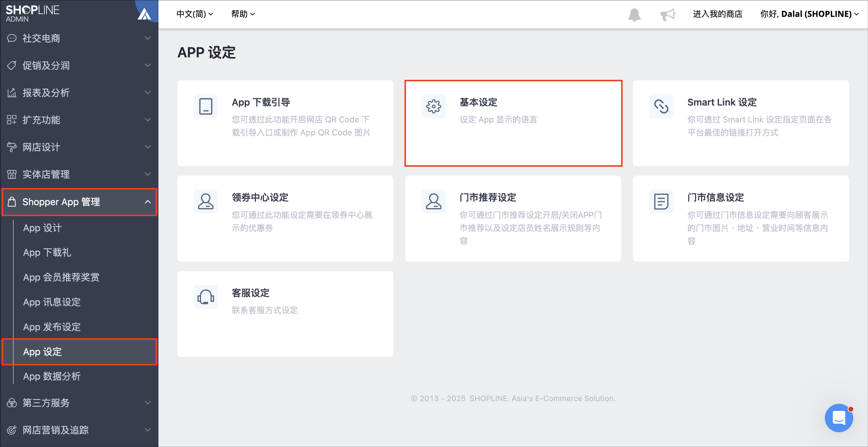
Task: Click the 设定 App 显示的语言 description text
Action: pos(498,119)
